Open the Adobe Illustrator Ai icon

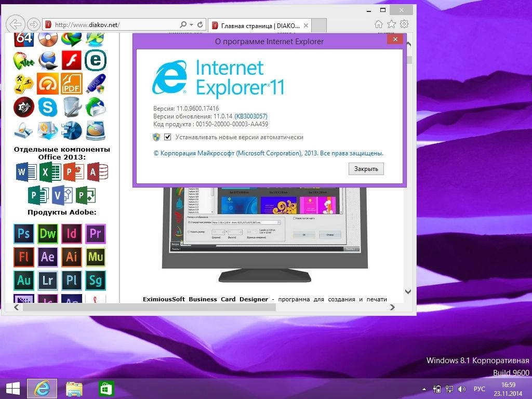coord(72,257)
